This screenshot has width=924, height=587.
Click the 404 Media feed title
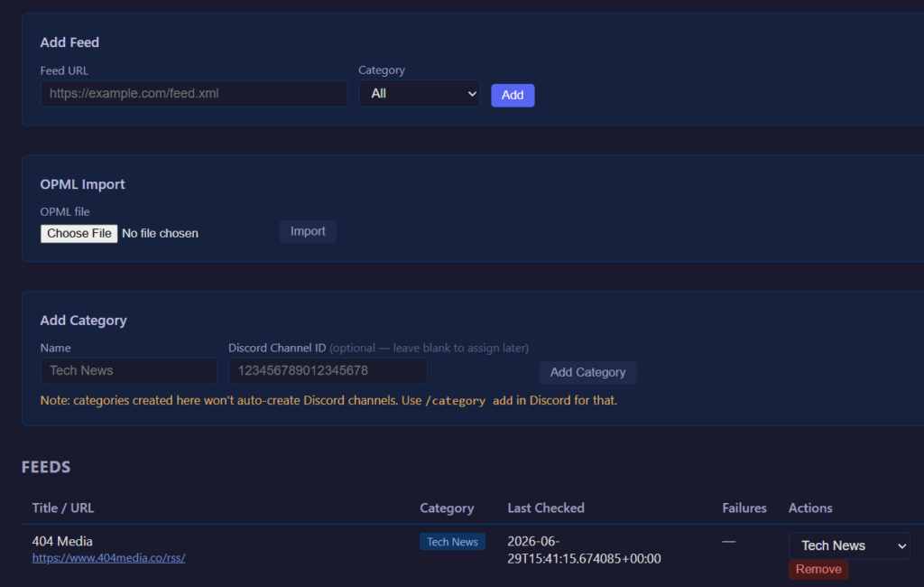tap(62, 541)
